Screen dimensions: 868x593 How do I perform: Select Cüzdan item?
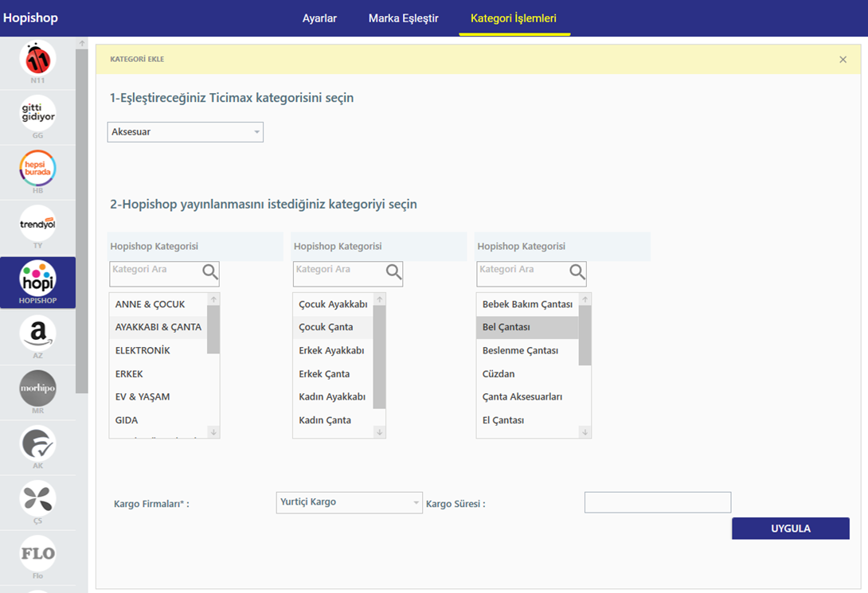click(527, 374)
